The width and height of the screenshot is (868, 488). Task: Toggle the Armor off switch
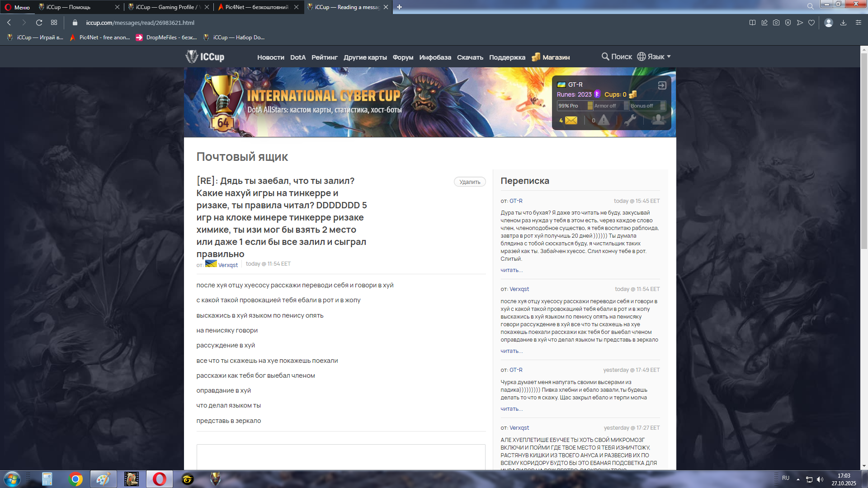coord(626,106)
